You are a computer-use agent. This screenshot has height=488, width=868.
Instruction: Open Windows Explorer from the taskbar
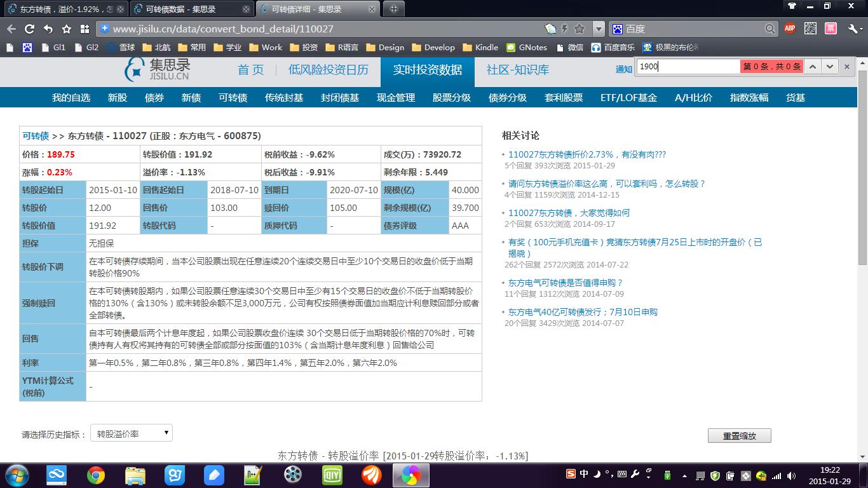(x=135, y=475)
